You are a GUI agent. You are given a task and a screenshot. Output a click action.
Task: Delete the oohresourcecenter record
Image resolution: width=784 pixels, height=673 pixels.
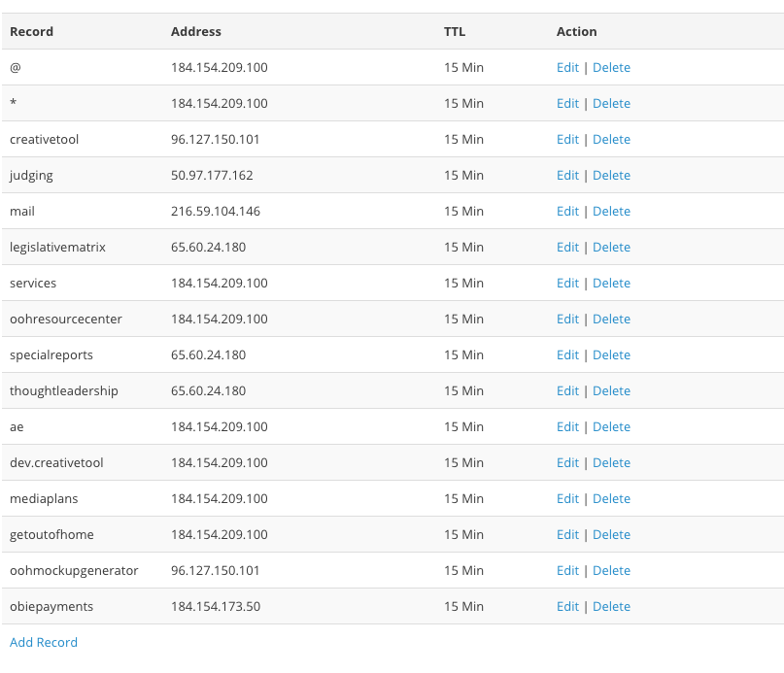pos(611,320)
